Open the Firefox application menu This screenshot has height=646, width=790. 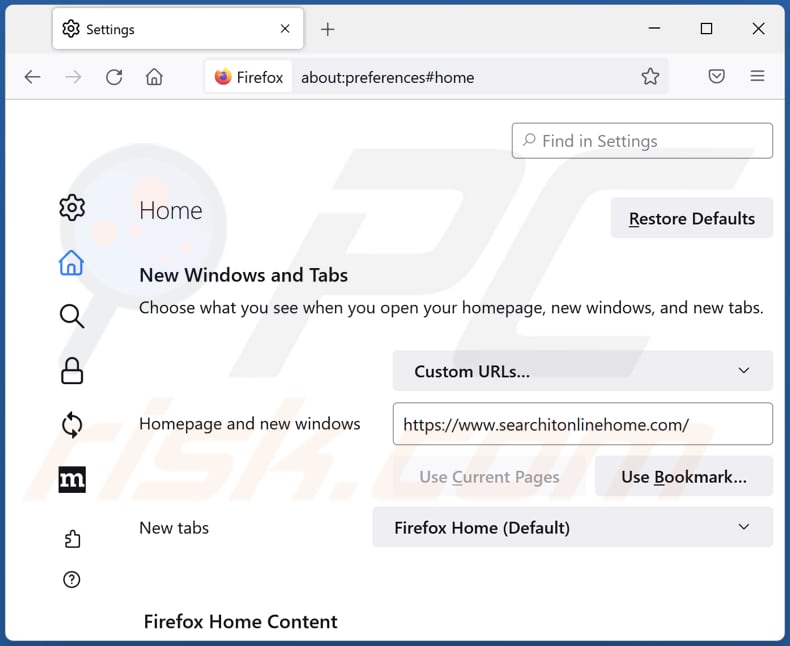pyautogui.click(x=757, y=77)
